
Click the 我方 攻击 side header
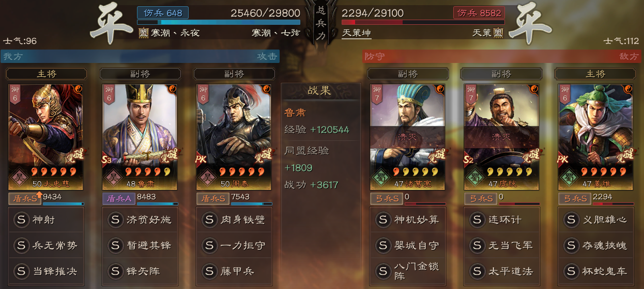[140, 56]
